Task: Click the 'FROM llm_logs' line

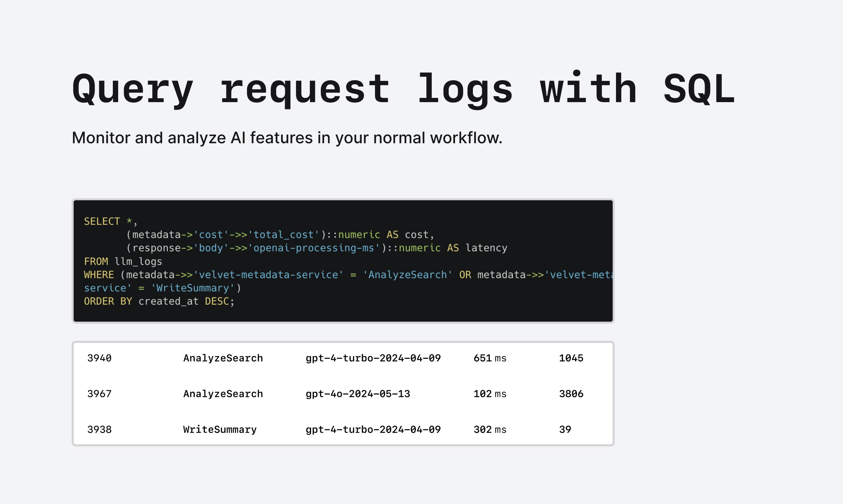Action: point(123,262)
